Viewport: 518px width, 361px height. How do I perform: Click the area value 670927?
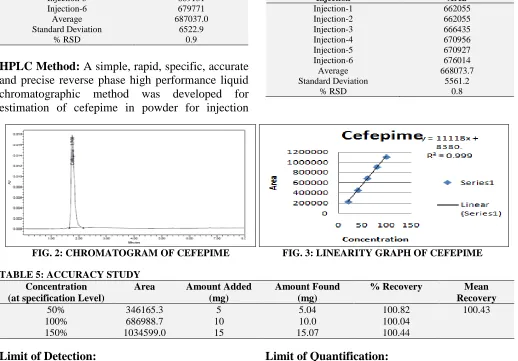point(457,50)
